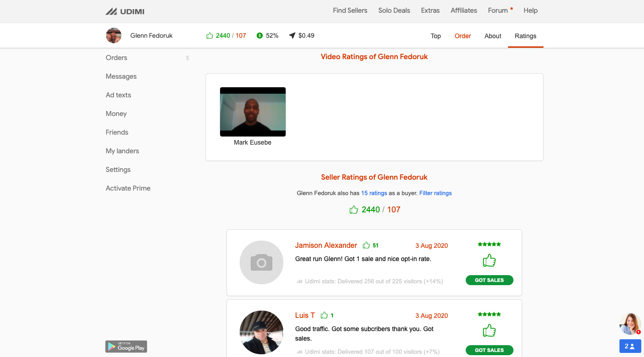Open Find Sellers in top navigation
The image size is (644, 357).
(x=350, y=10)
